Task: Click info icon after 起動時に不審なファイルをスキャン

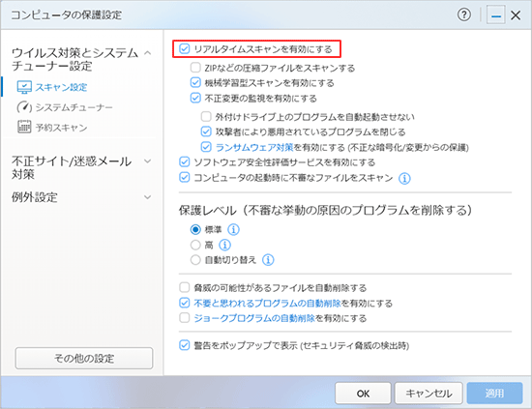Action: click(x=404, y=178)
